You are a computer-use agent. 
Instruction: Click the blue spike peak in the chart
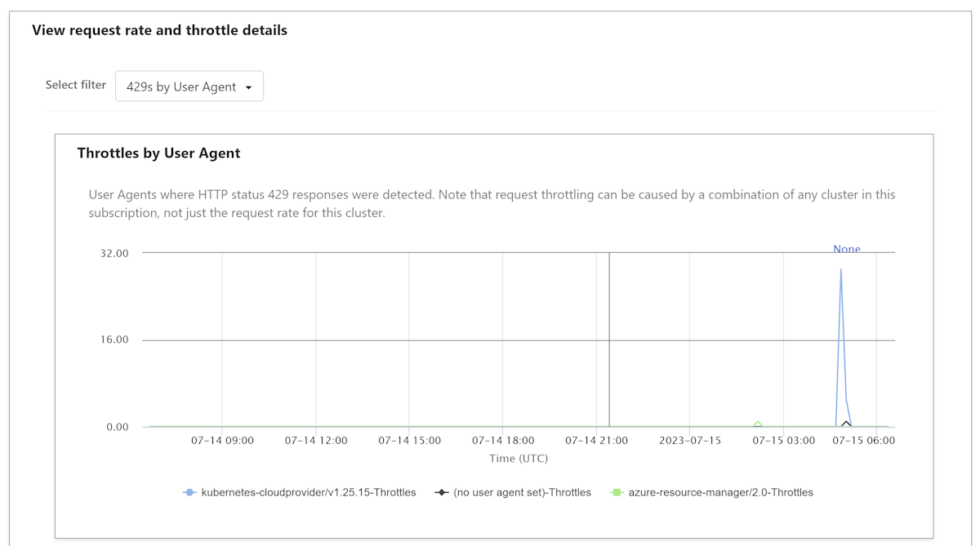[x=841, y=270]
